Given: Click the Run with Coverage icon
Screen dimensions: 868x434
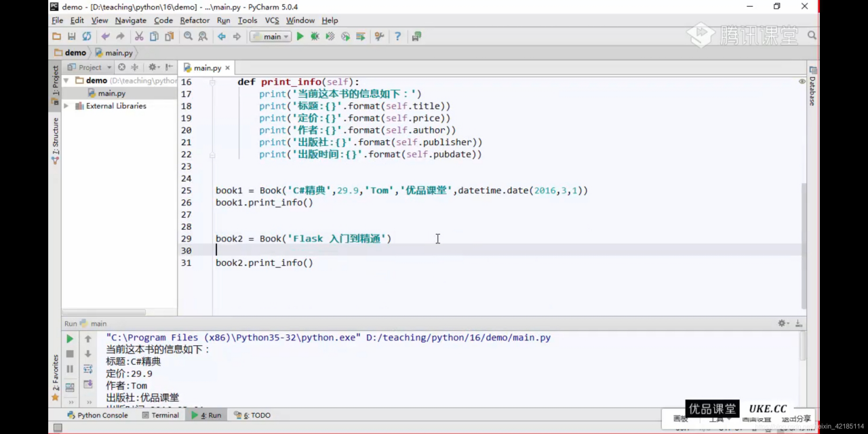Looking at the screenshot, I should 330,37.
